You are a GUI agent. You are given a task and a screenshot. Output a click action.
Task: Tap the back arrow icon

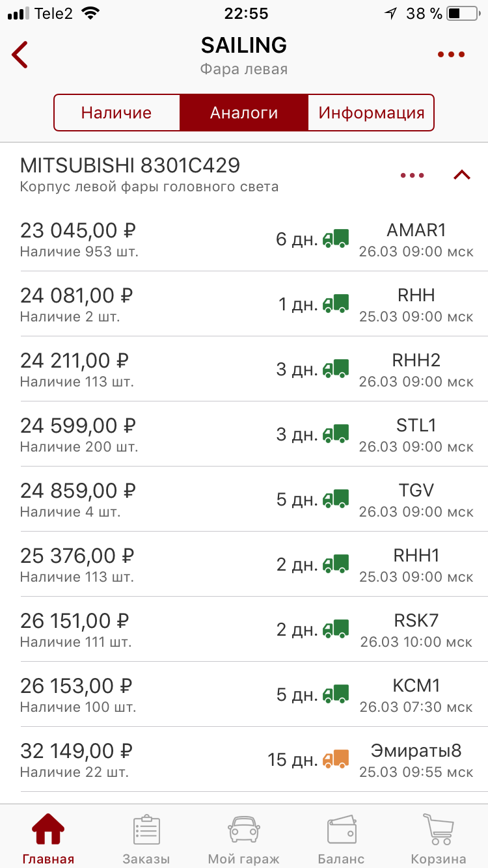(x=20, y=55)
